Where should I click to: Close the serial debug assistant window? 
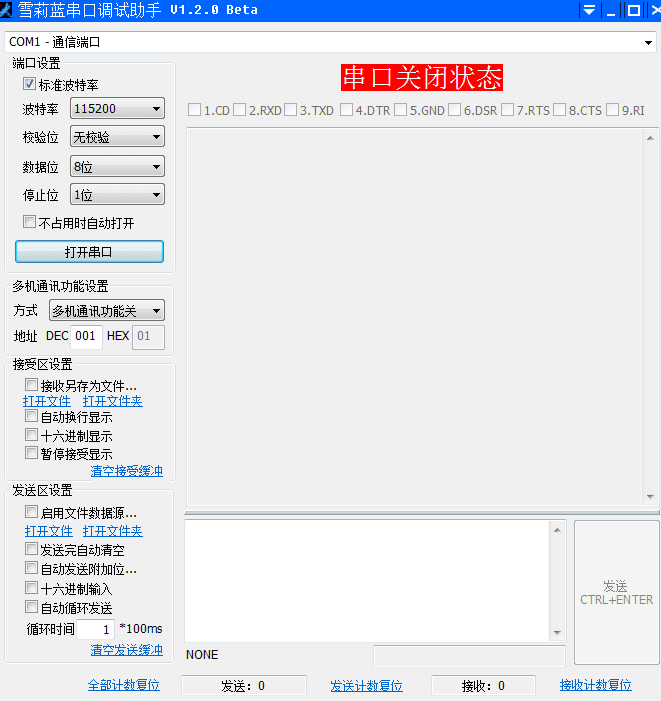(655, 10)
